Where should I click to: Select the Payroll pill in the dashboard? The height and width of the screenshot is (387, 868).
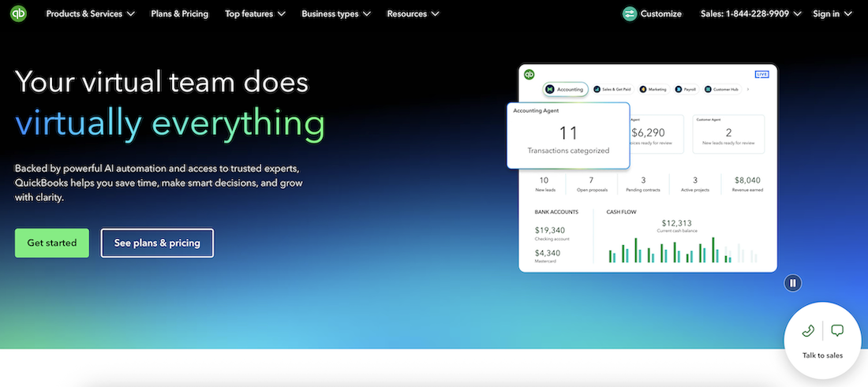[x=687, y=90]
